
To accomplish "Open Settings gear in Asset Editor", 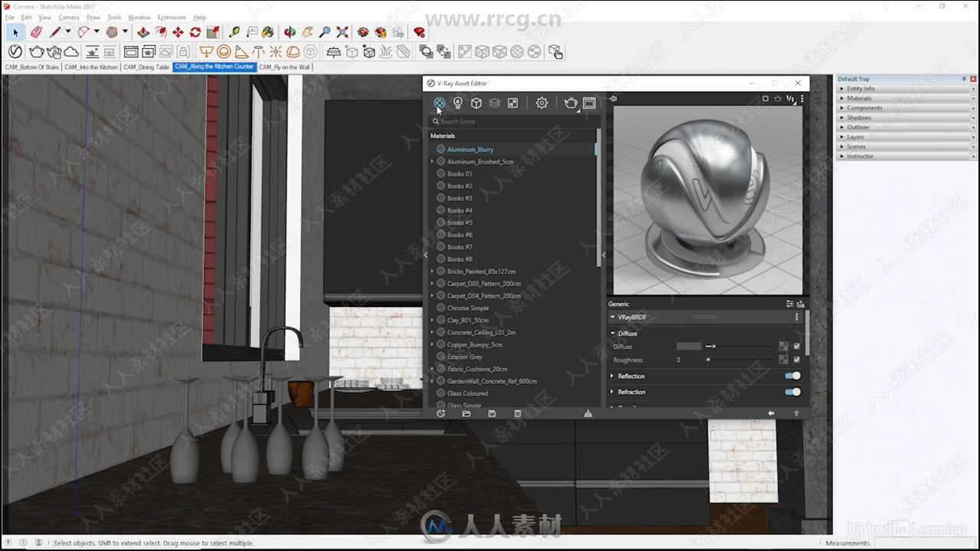I will click(541, 103).
